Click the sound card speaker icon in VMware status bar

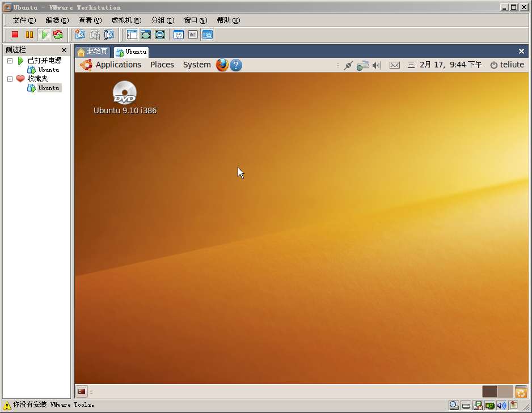pyautogui.click(x=501, y=405)
